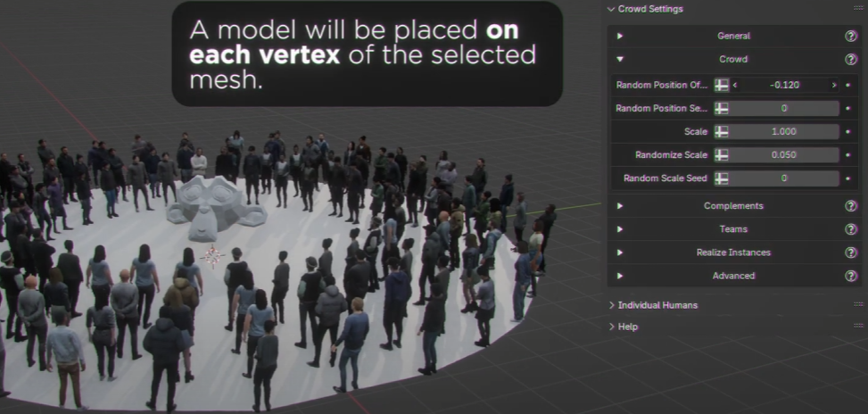The width and height of the screenshot is (868, 414).
Task: Collapse the Crowd Settings panel
Action: tap(611, 9)
